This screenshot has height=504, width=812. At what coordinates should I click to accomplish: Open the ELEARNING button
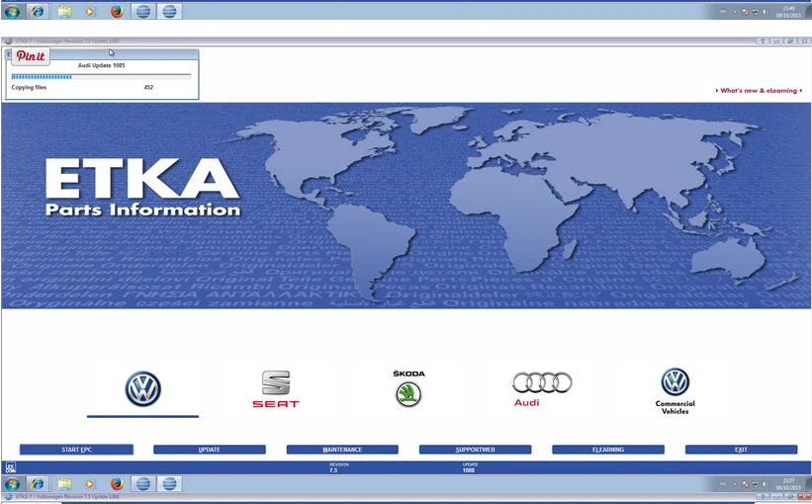click(608, 450)
